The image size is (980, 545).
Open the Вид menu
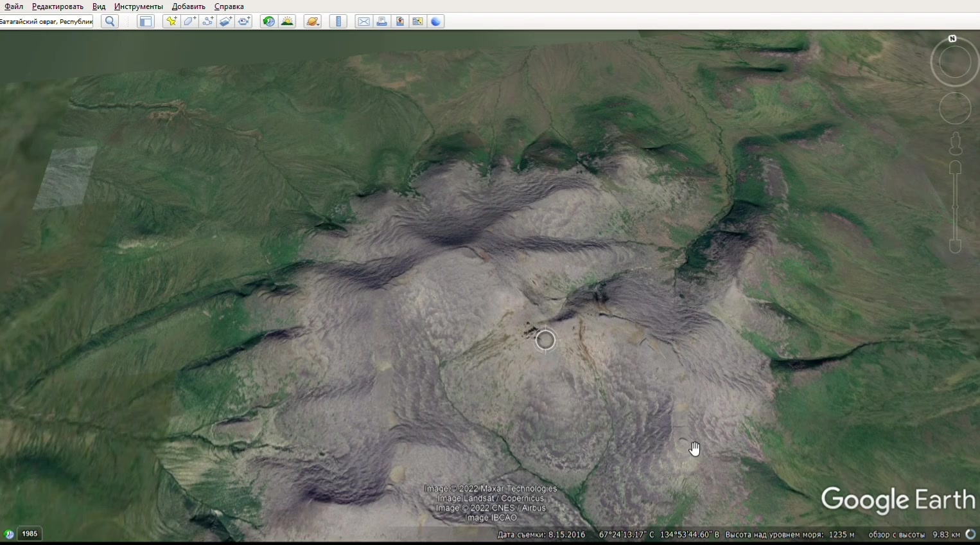[x=98, y=6]
